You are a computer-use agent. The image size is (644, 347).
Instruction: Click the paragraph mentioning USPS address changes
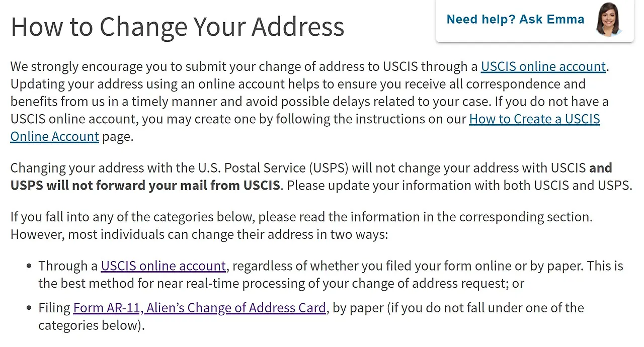click(x=321, y=176)
